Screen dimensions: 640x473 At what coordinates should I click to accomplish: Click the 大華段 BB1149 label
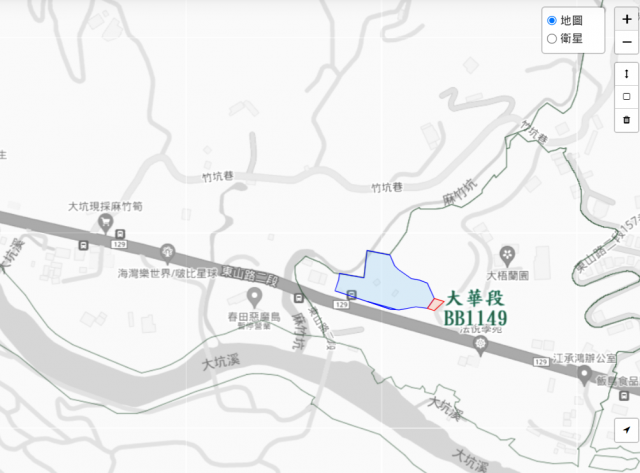[x=475, y=309]
